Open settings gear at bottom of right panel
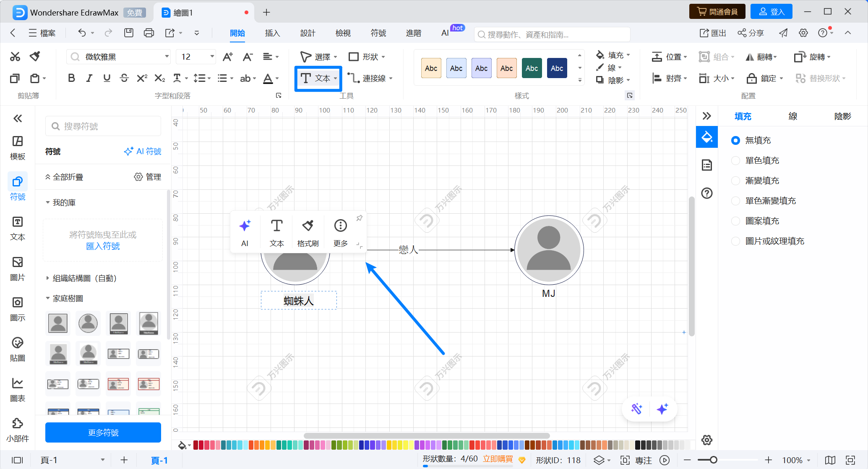 click(x=707, y=440)
